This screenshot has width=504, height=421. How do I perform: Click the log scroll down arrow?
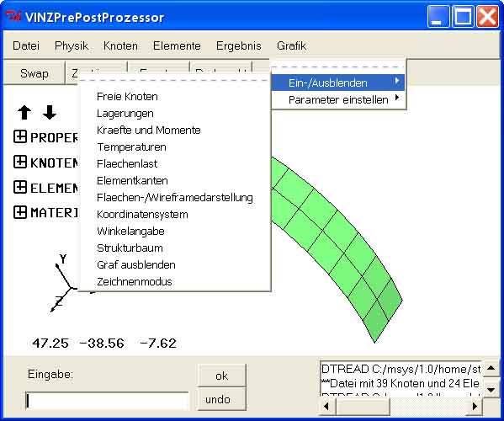[x=491, y=390]
